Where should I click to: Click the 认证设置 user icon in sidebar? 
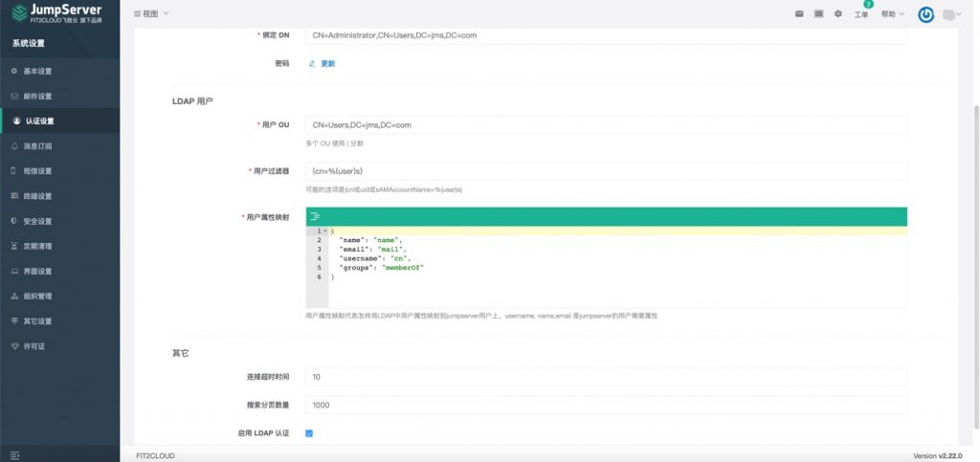tap(16, 121)
